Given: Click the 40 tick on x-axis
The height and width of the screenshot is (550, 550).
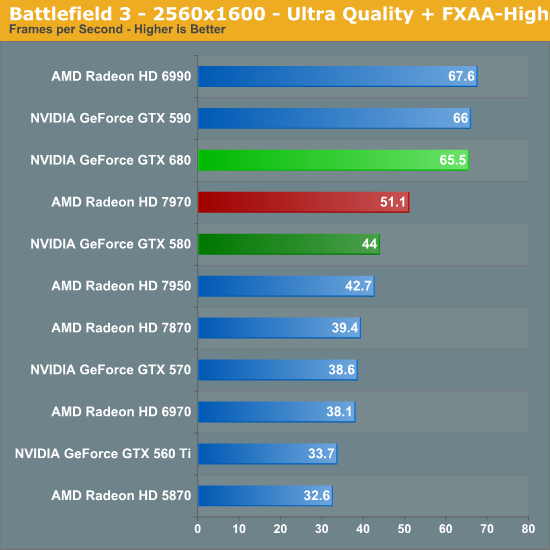Looking at the screenshot, I should pos(363,529).
